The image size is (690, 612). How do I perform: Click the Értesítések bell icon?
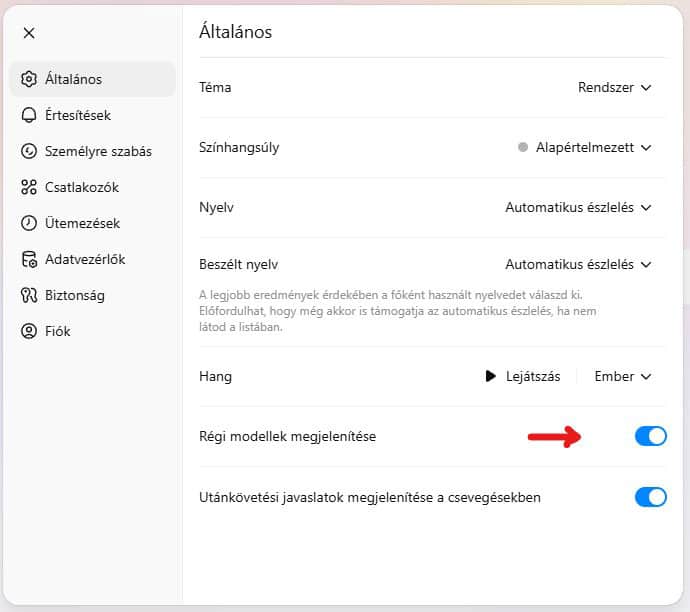tap(29, 115)
